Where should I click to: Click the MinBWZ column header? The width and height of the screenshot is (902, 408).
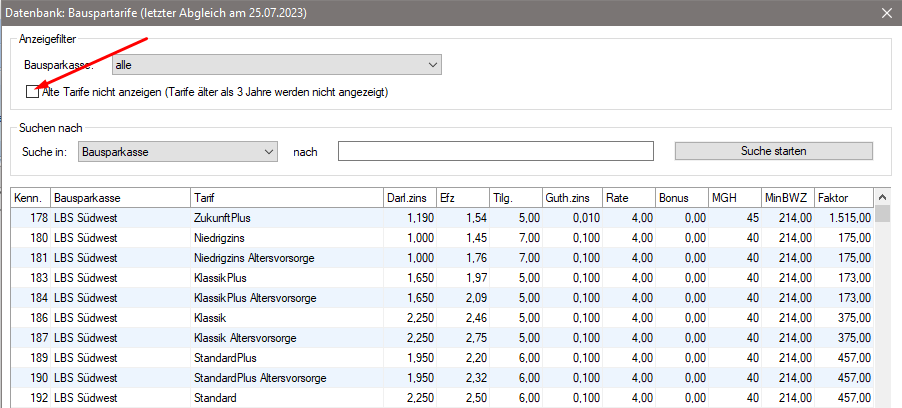pyautogui.click(x=788, y=197)
